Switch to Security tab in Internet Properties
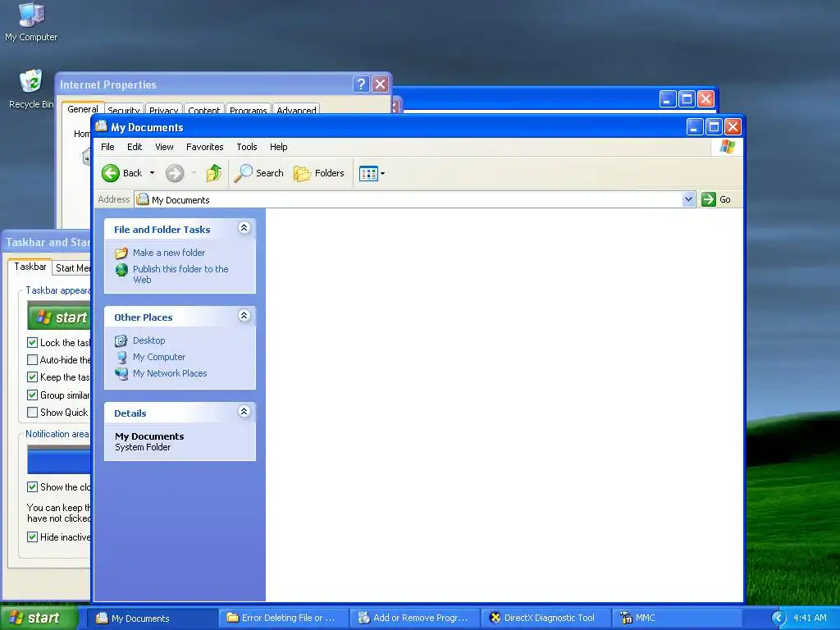The width and height of the screenshot is (840, 630). pyautogui.click(x=123, y=110)
